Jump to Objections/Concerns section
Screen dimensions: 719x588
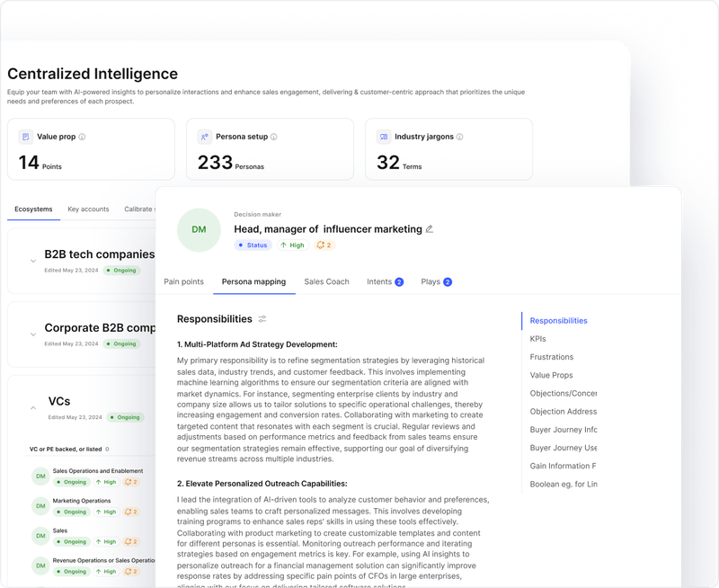coord(564,394)
